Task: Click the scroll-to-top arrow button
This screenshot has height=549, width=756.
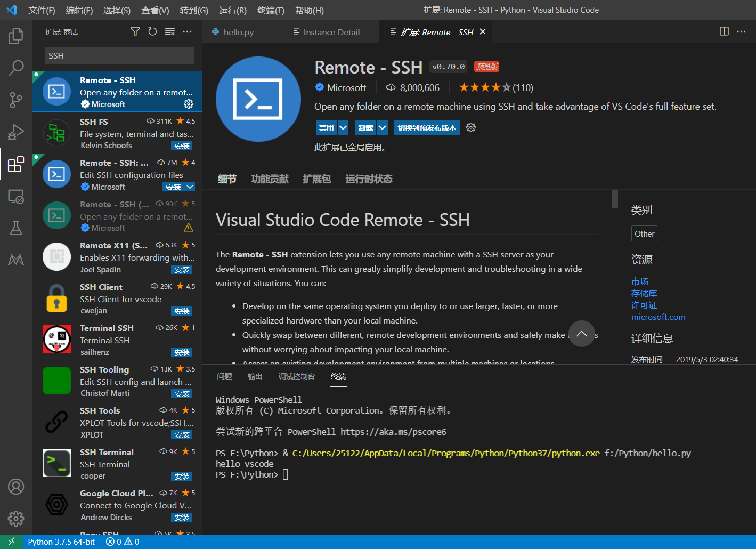Action: [x=582, y=334]
